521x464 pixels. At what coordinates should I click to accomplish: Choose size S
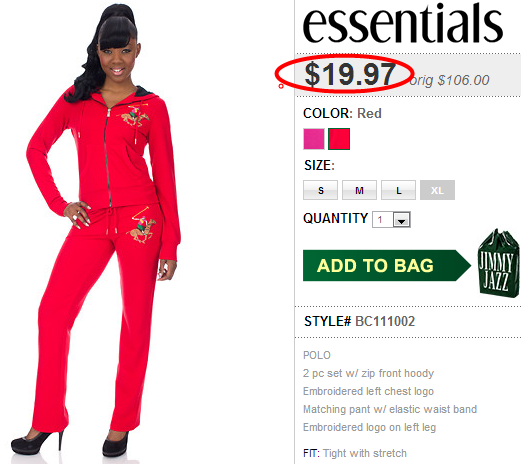click(x=320, y=190)
